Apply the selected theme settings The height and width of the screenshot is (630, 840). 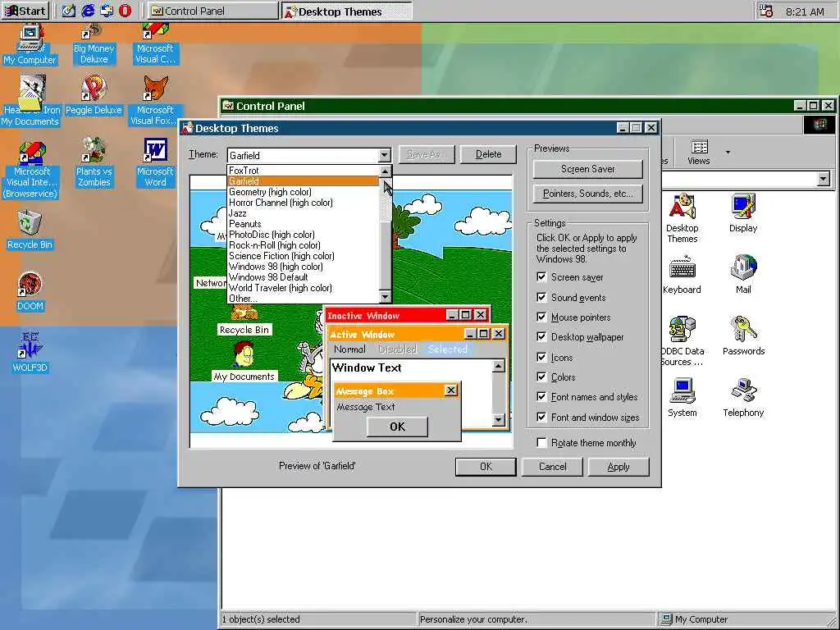(619, 467)
